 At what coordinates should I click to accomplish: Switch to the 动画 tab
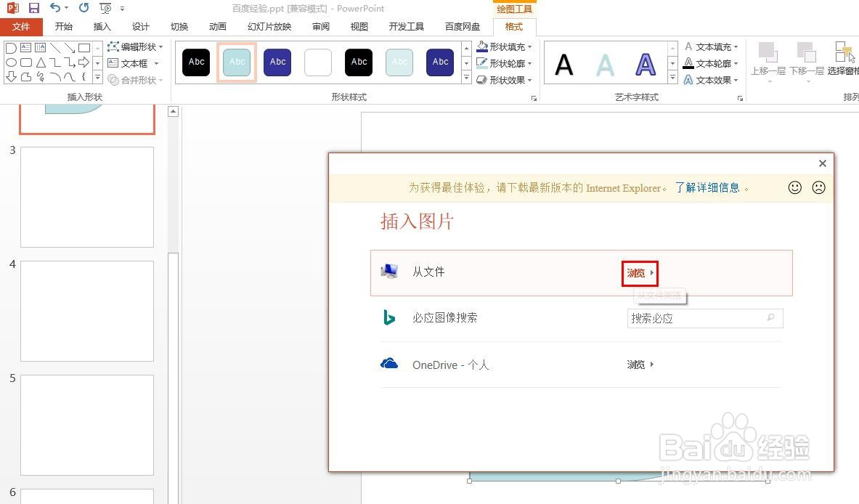click(218, 26)
